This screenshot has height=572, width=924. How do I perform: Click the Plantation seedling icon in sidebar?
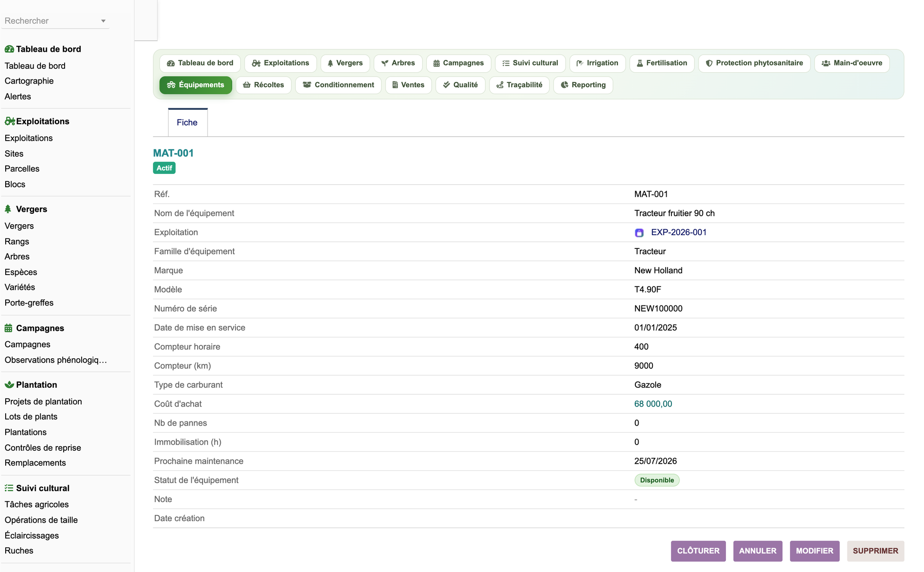(x=9, y=385)
